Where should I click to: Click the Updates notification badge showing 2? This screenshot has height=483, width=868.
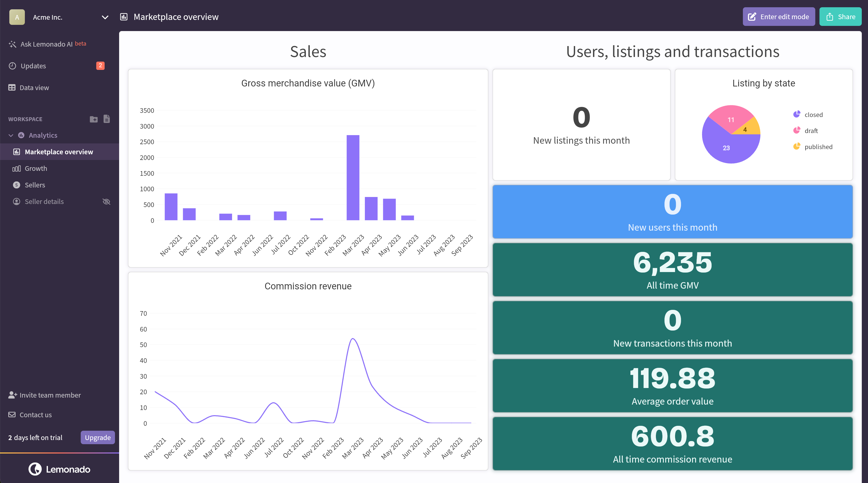click(x=100, y=66)
